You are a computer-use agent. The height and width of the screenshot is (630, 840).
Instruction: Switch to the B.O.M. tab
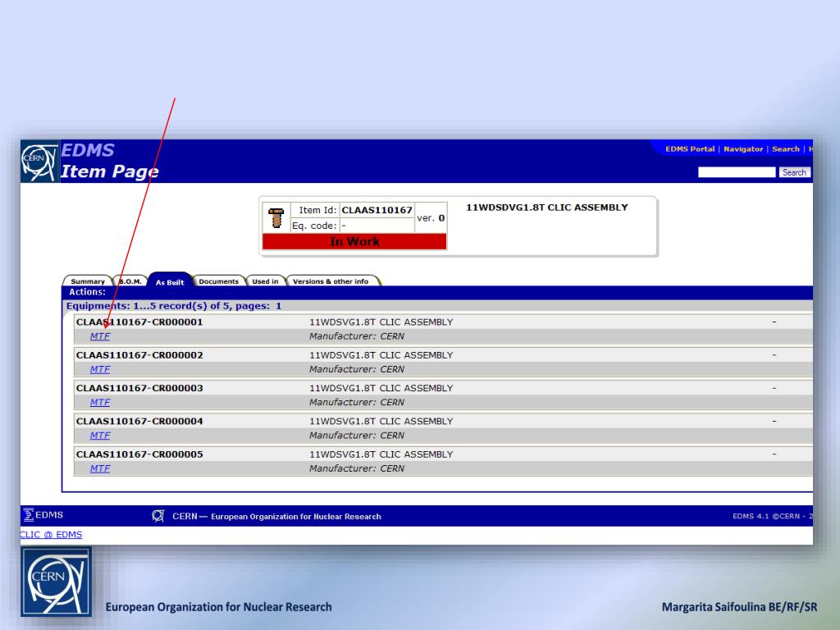(130, 281)
